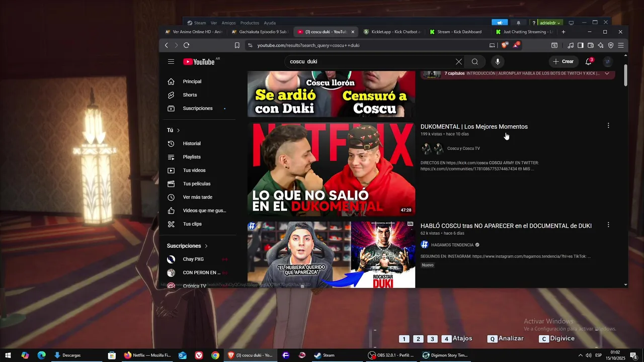Open Coscu y Coscu TV channel
The height and width of the screenshot is (362, 644).
click(463, 148)
